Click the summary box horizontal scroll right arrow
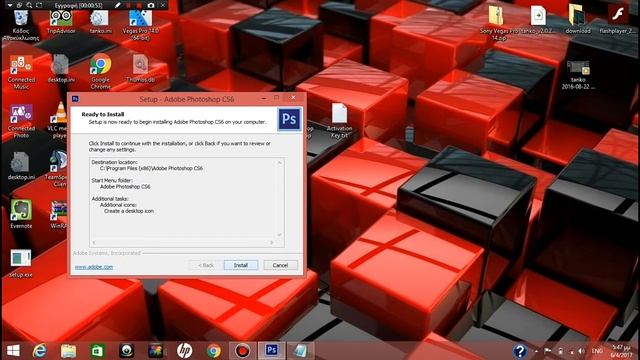This screenshot has height=360, width=640. [x=272, y=242]
